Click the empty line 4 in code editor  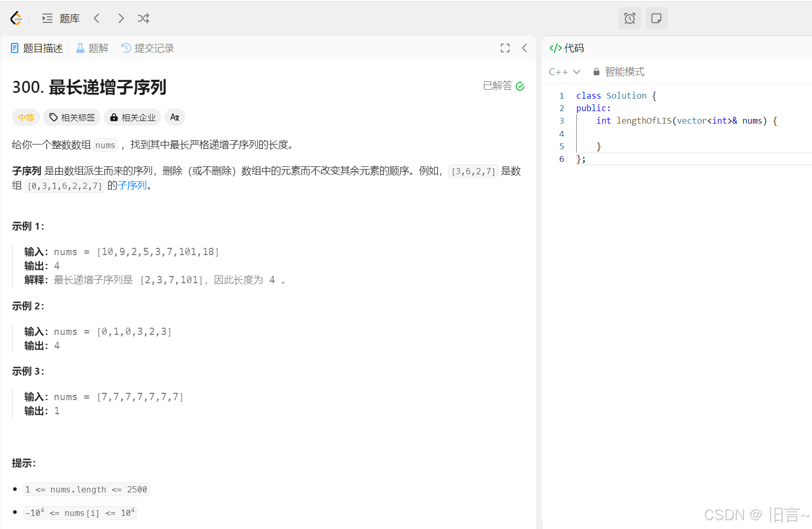tap(678, 134)
